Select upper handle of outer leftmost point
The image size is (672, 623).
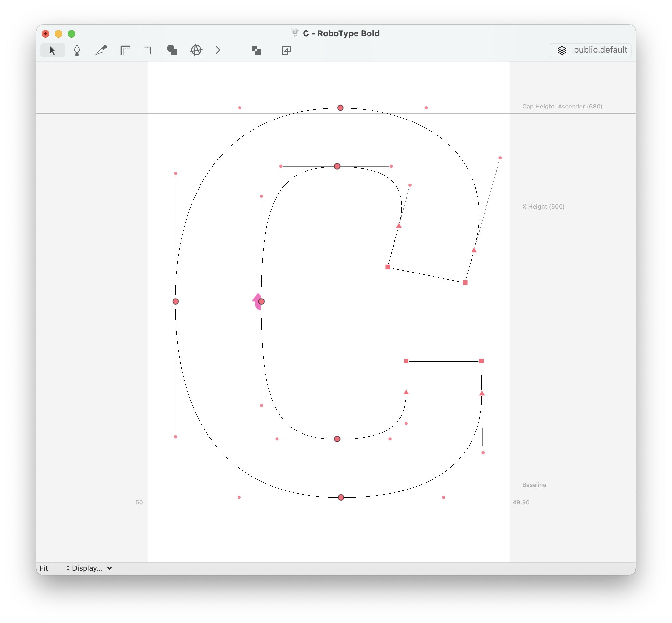(x=176, y=173)
